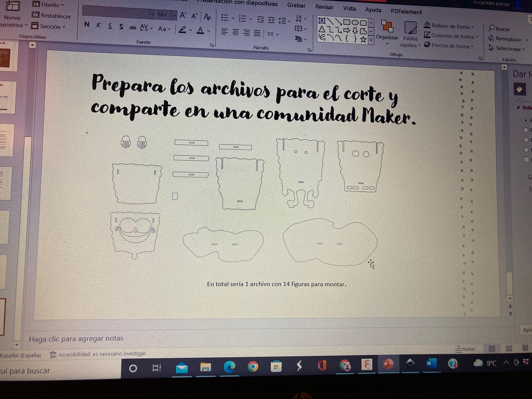Click Buscar to find text
The image size is (532, 399).
point(499,28)
